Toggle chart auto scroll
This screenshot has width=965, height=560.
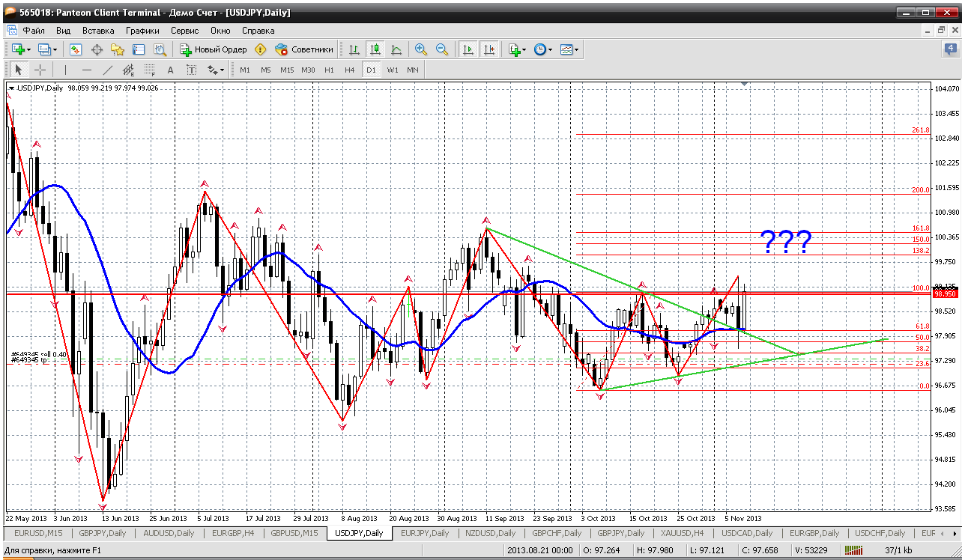click(468, 49)
